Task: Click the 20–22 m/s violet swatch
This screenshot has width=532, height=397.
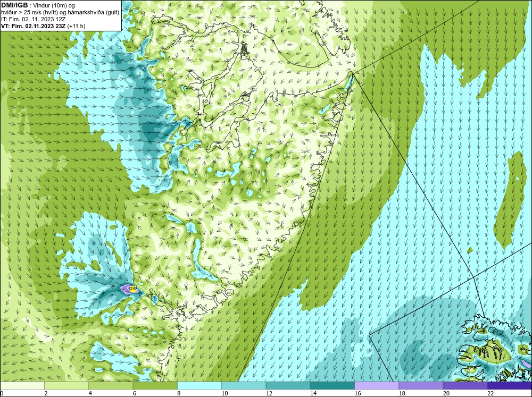Action: [465, 386]
